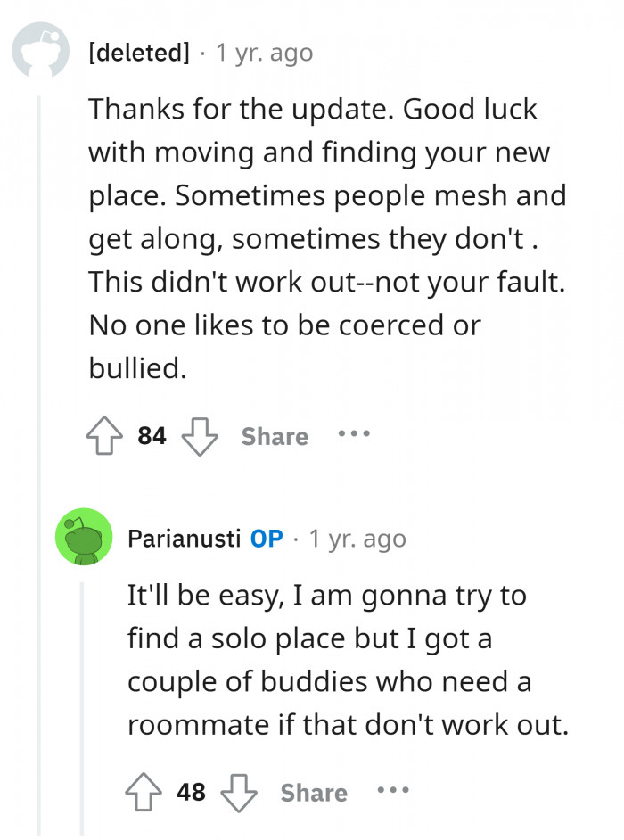Click the 48 vote count
Image resolution: width=624 pixels, height=840 pixels.
(x=191, y=793)
